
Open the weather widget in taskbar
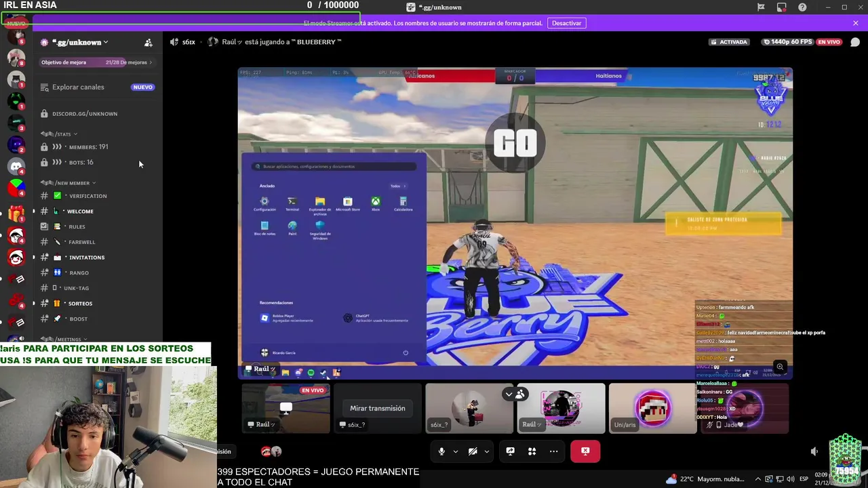click(x=706, y=479)
